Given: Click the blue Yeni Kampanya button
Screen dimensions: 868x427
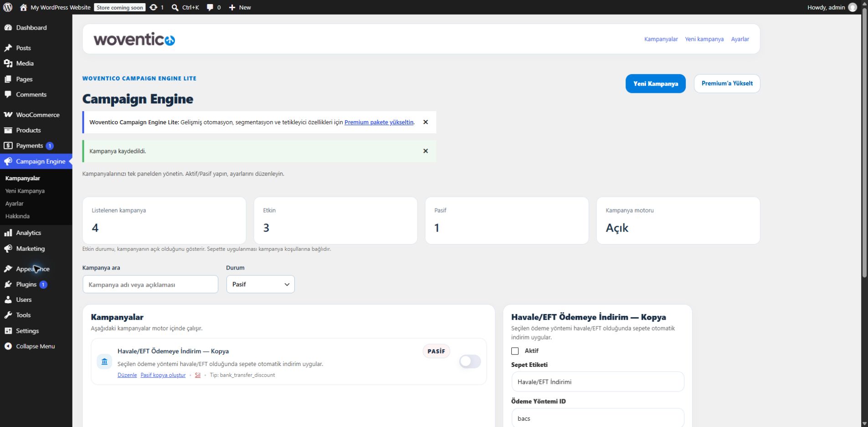Looking at the screenshot, I should pos(655,84).
